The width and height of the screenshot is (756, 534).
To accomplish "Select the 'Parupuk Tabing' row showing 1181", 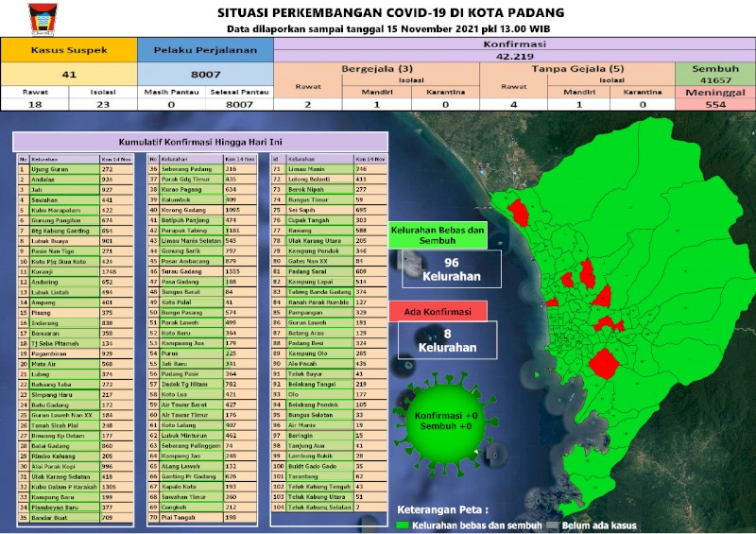I will [x=202, y=230].
